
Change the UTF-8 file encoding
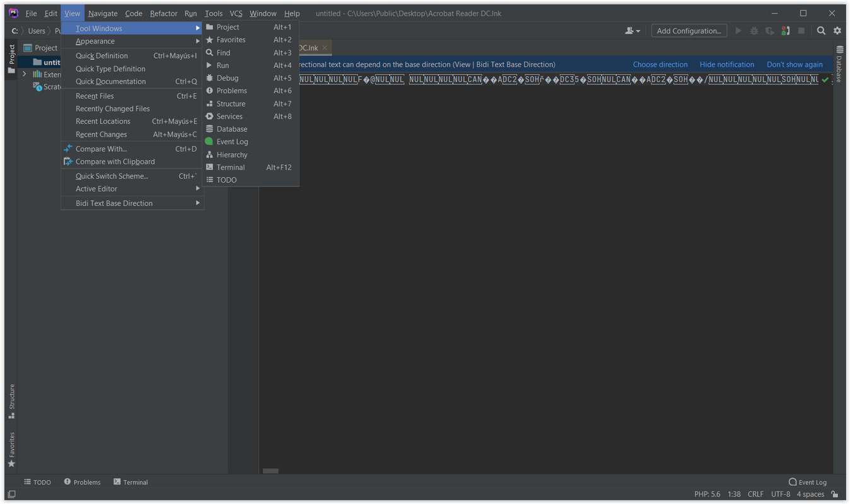pyautogui.click(x=781, y=494)
